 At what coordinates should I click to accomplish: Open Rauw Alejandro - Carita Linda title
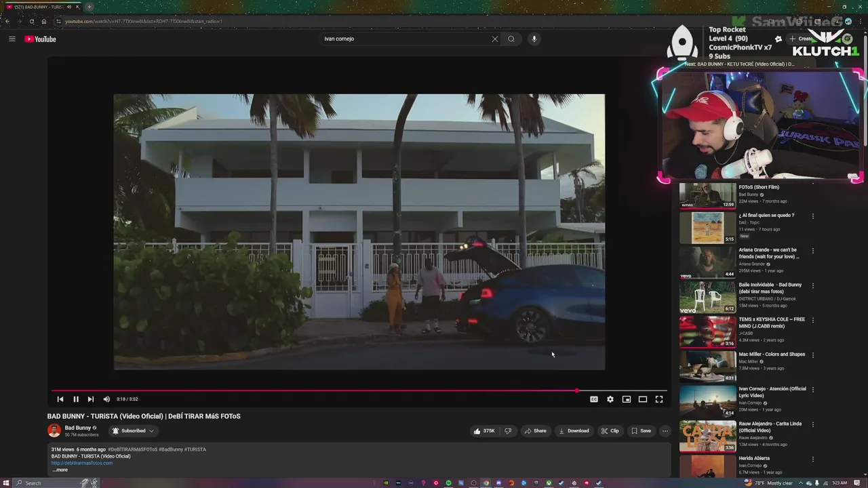point(770,427)
